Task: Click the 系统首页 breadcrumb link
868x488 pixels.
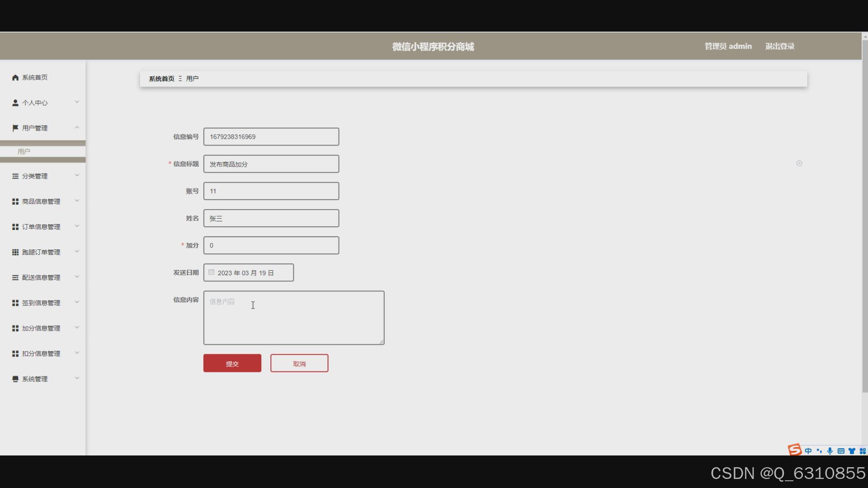Action: [161, 79]
